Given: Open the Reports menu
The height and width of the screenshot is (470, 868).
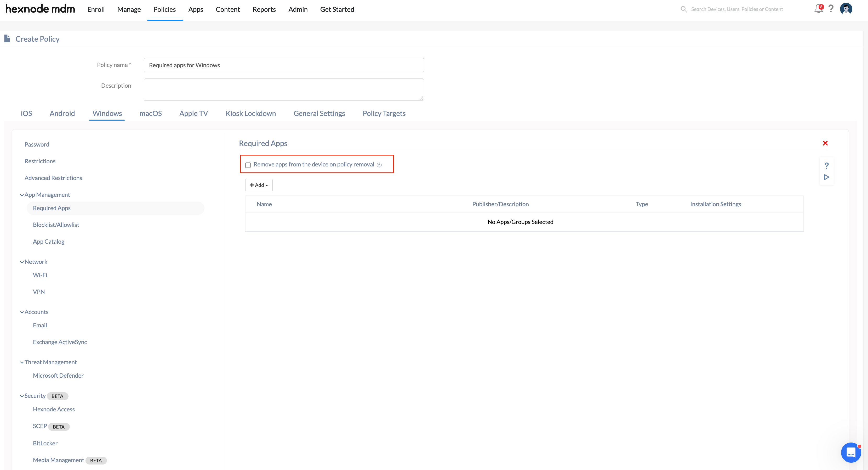Looking at the screenshot, I should pyautogui.click(x=264, y=9).
